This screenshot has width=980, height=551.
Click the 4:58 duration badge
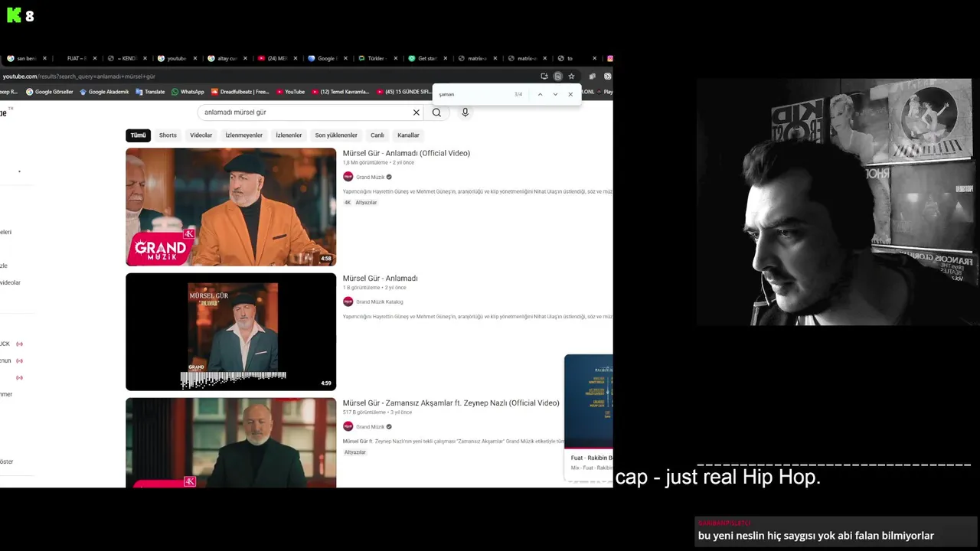coord(326,259)
